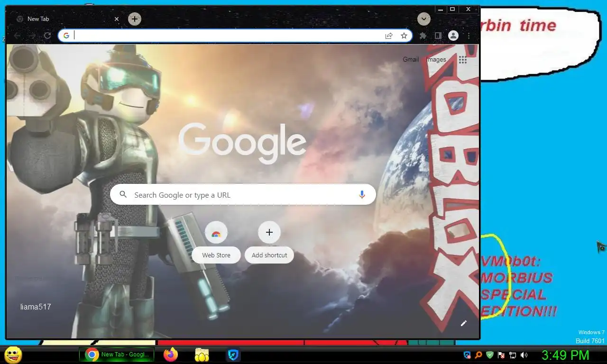Launch Firefox from the taskbar
The image size is (607, 364).
[170, 355]
